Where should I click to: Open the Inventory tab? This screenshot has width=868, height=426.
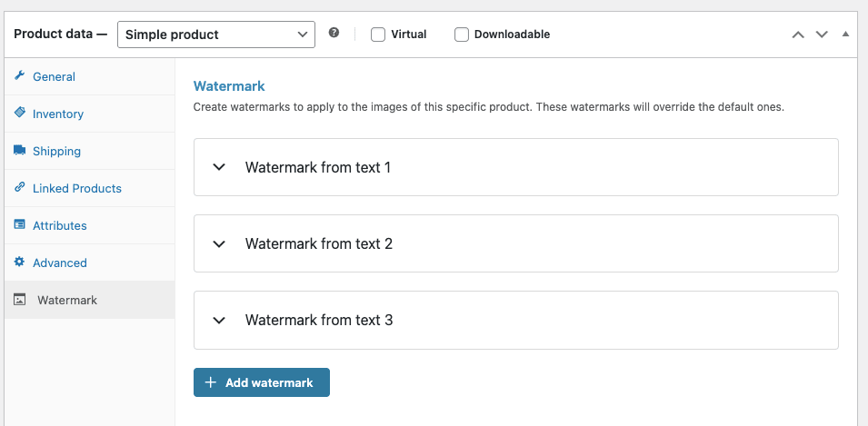point(90,114)
